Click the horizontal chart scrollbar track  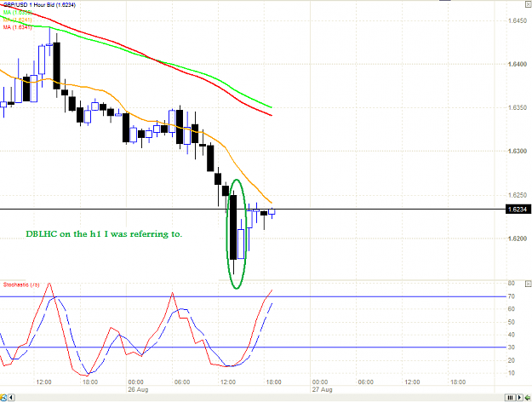[x=260, y=397]
